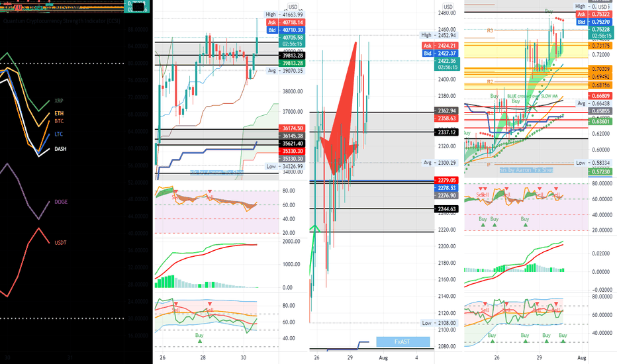Click XRP Bid price 0.75270
This screenshot has width=617, height=364.
coord(594,22)
